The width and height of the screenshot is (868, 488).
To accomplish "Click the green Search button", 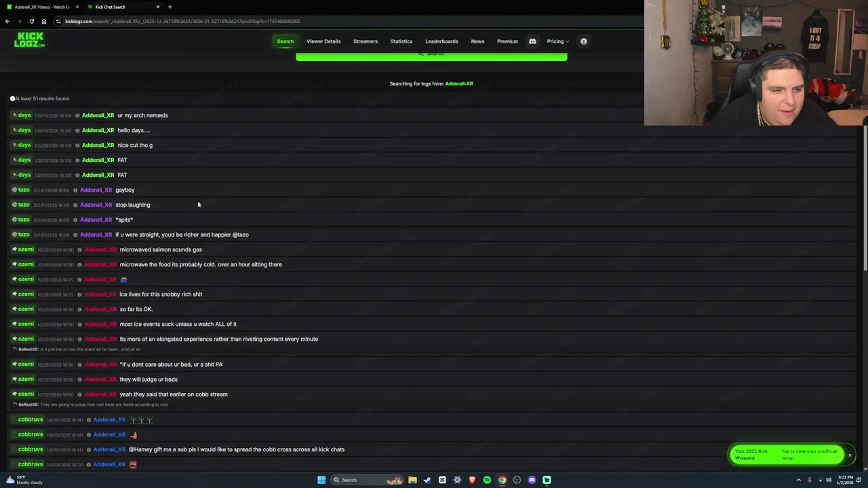I will click(431, 56).
